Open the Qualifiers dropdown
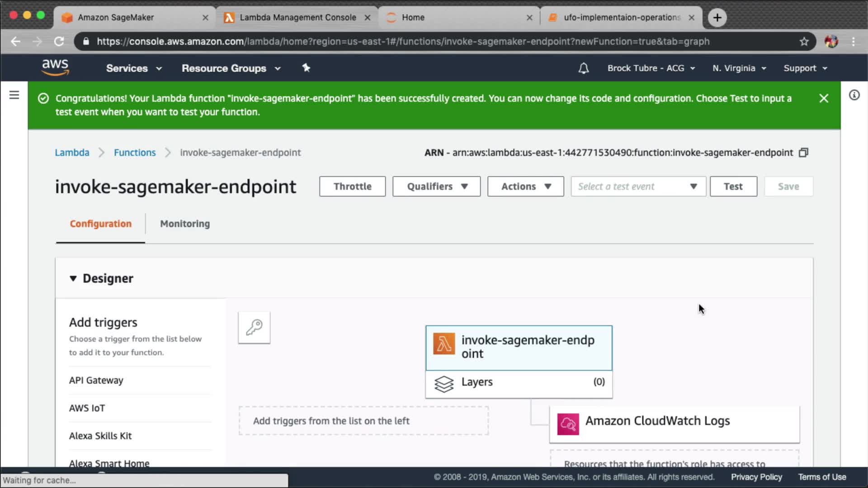868x488 pixels. [436, 187]
